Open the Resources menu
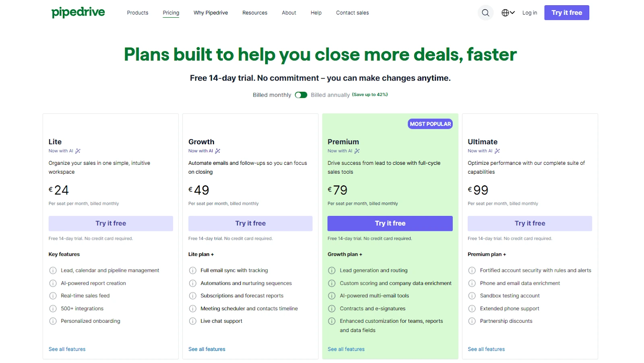This screenshot has width=644, height=363. click(255, 13)
